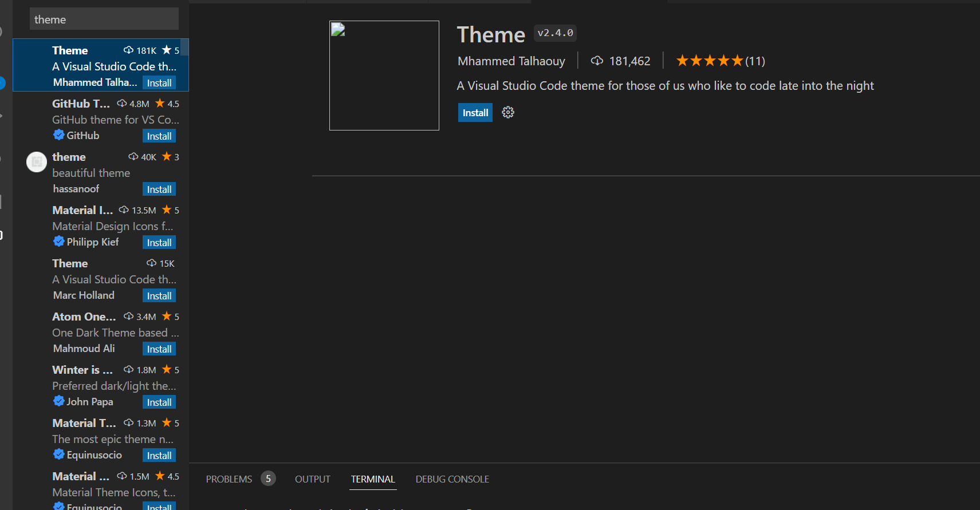Click the Mahmoud Ali publisher name
This screenshot has width=980, height=510.
[84, 349]
